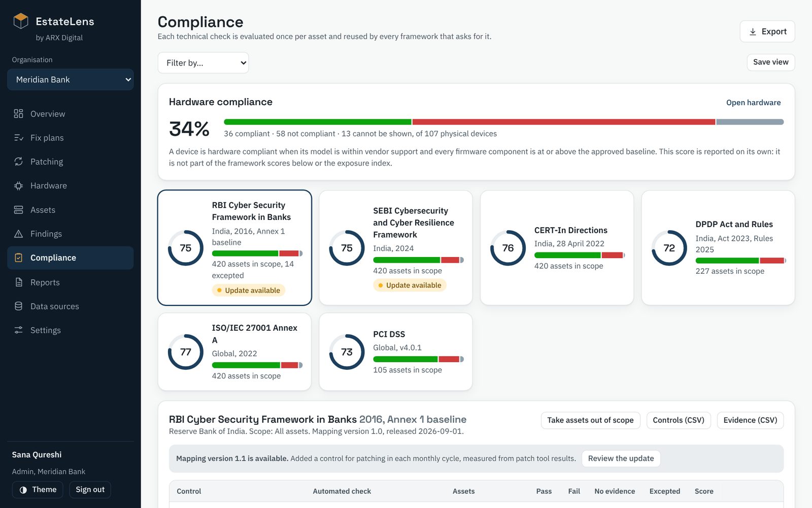The height and width of the screenshot is (508, 812).
Task: Go to the Assets page
Action: [x=71, y=210]
